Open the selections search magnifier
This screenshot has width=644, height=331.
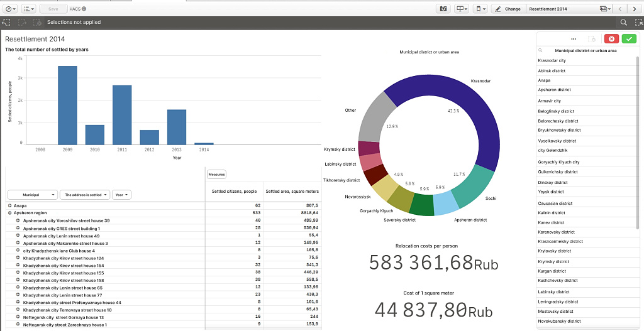coord(624,22)
